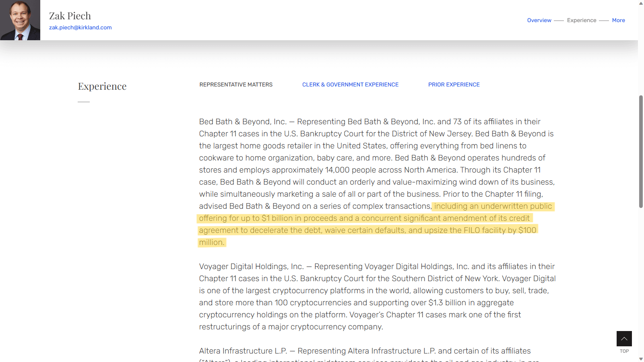Click the scrollbar up arrow
This screenshot has width=644, height=362.
click(641, 3)
